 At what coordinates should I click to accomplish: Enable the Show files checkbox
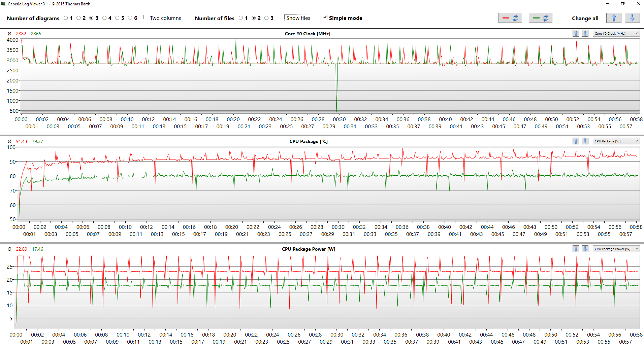point(282,17)
